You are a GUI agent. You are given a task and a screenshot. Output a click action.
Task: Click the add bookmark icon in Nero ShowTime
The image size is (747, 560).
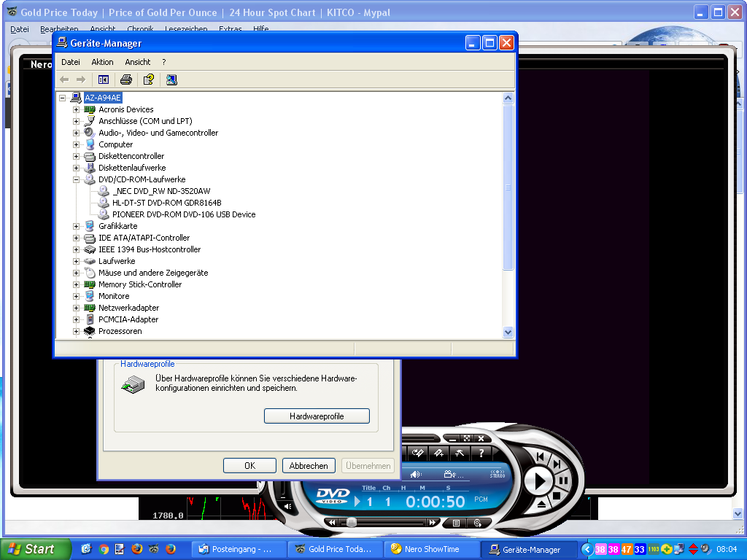pyautogui.click(x=438, y=453)
